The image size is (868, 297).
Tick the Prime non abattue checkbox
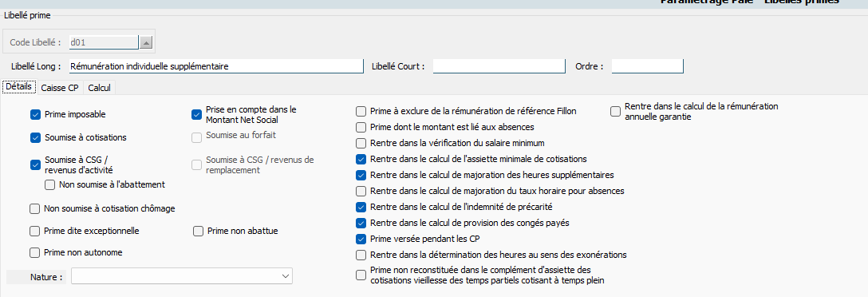(198, 231)
